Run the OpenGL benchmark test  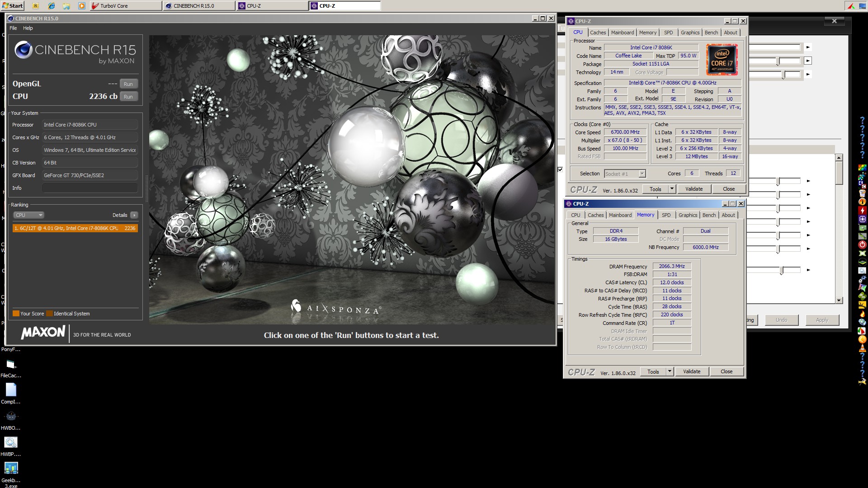pos(128,84)
